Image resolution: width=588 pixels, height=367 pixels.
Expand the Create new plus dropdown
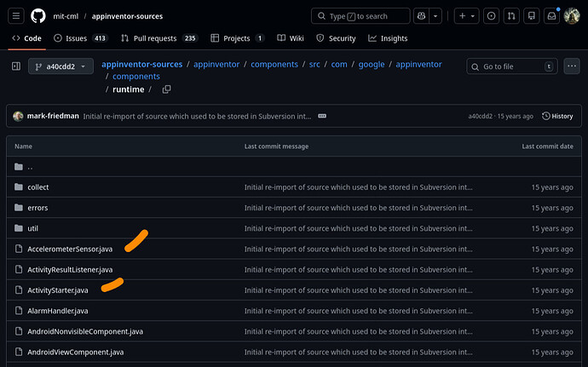(x=466, y=16)
